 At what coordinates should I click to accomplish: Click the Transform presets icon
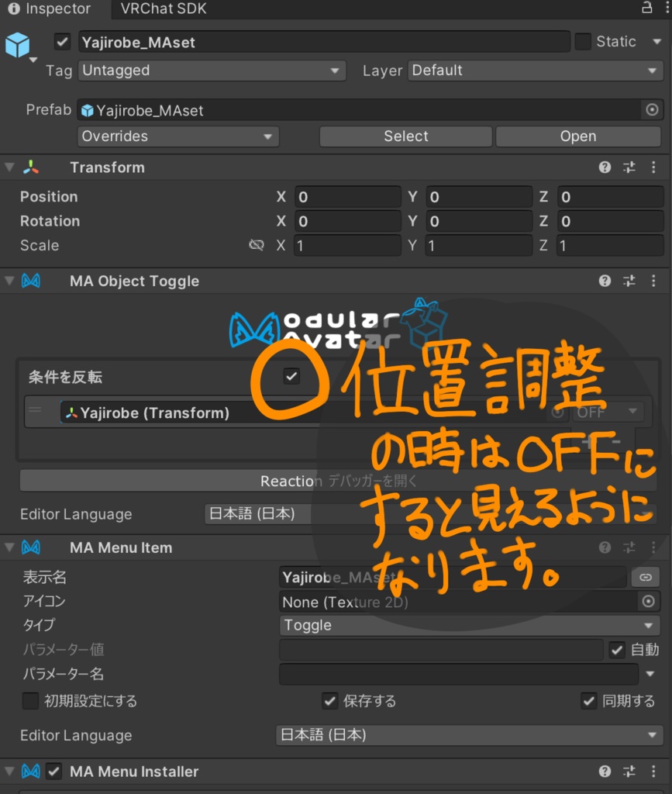pyautogui.click(x=629, y=167)
